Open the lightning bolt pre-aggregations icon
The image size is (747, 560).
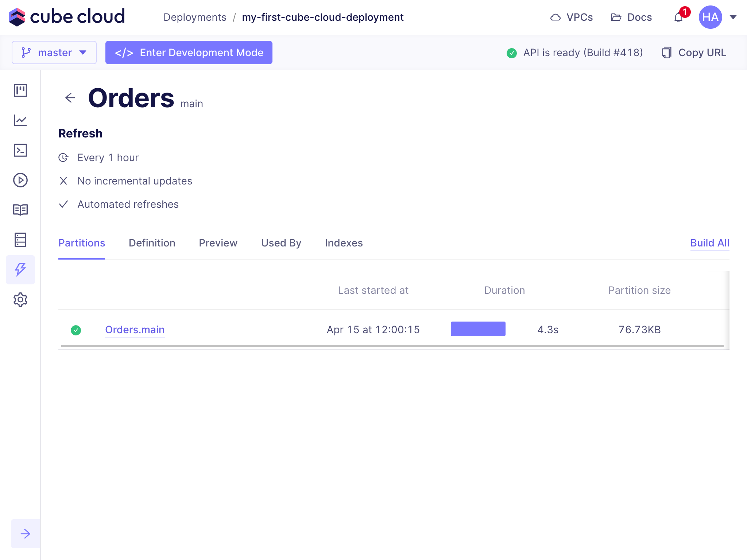coord(20,270)
